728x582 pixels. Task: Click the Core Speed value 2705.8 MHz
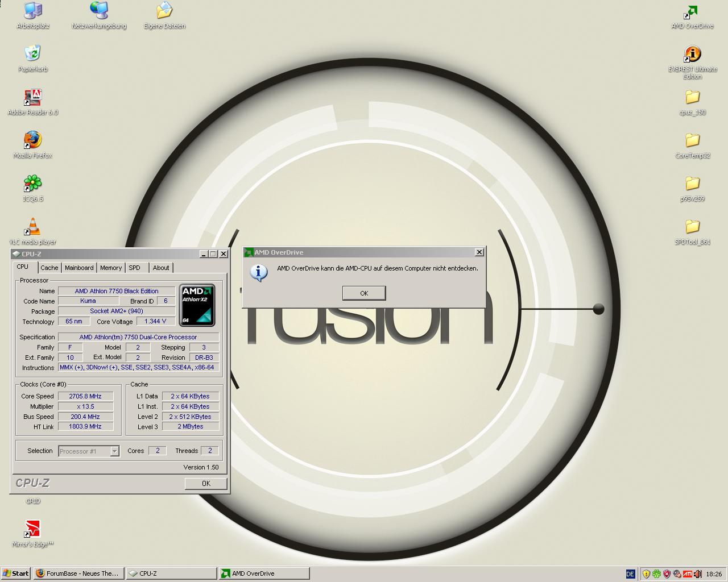[85, 397]
